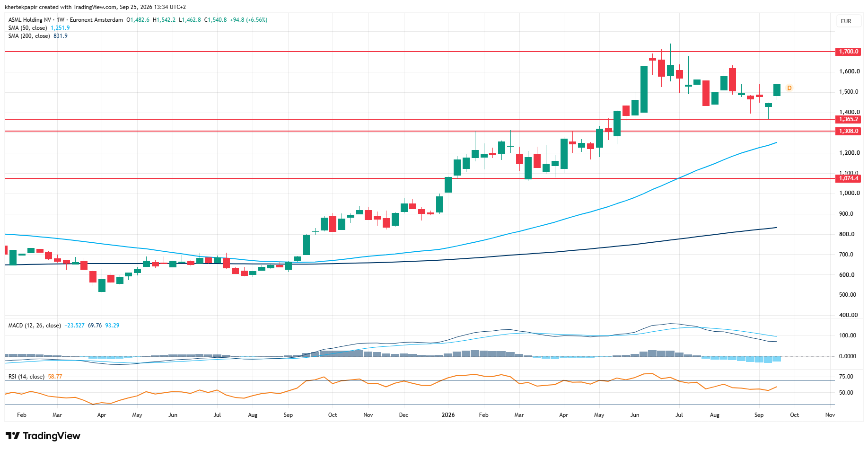Screen dimensions: 868x450
Task: Click the 2026 year marker on time axis
Action: pyautogui.click(x=448, y=415)
